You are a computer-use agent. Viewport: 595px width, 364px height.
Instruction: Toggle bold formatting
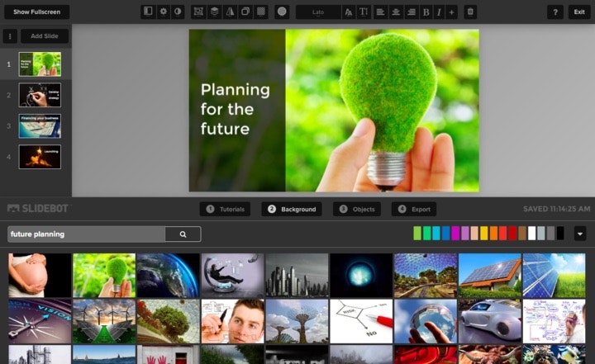click(x=426, y=12)
